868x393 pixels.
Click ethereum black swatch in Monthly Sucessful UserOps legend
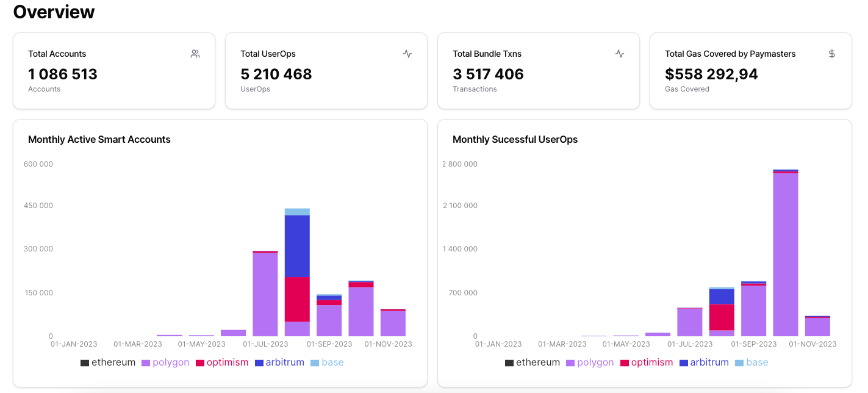509,363
